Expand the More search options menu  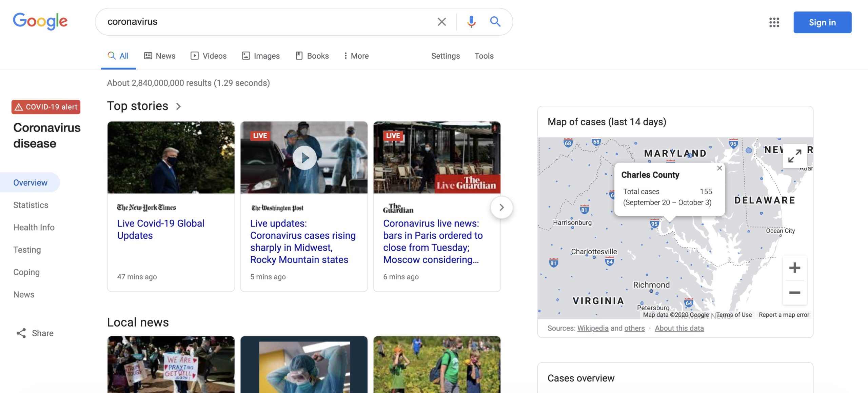point(356,56)
